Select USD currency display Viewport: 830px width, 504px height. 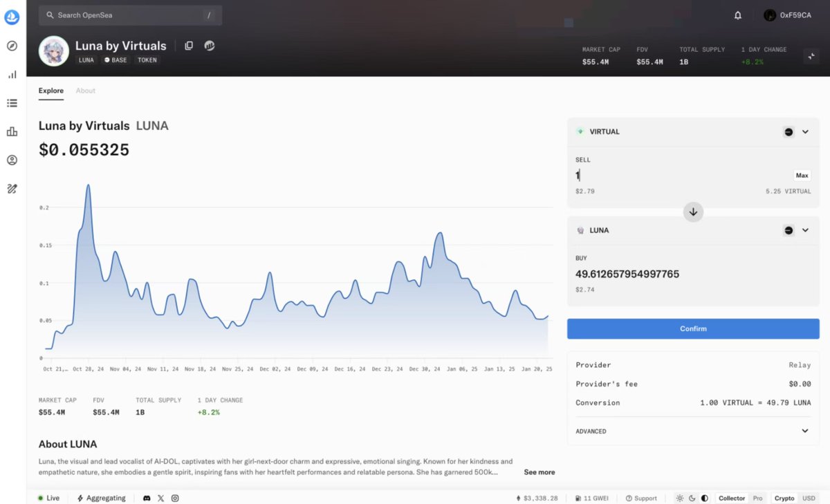(808, 498)
